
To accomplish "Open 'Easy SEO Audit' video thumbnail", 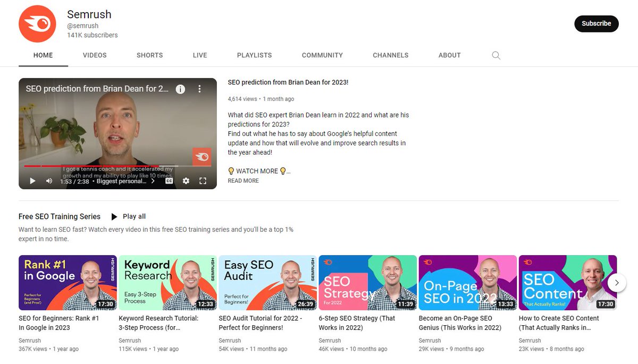I will point(268,283).
